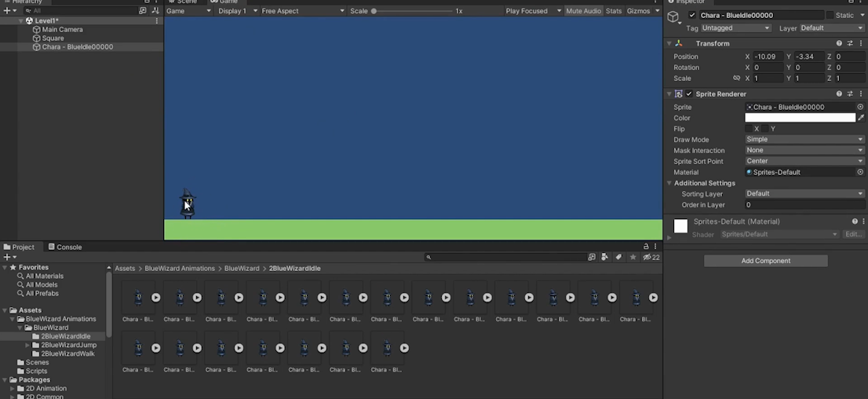
Task: Select the Scripts folder in Project
Action: point(36,371)
